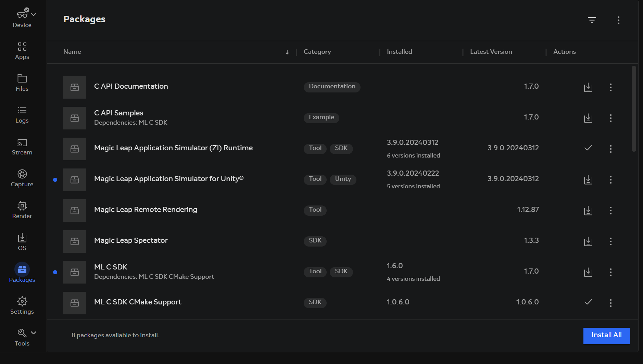Open the Logs section
This screenshot has height=364, width=643.
tap(22, 114)
